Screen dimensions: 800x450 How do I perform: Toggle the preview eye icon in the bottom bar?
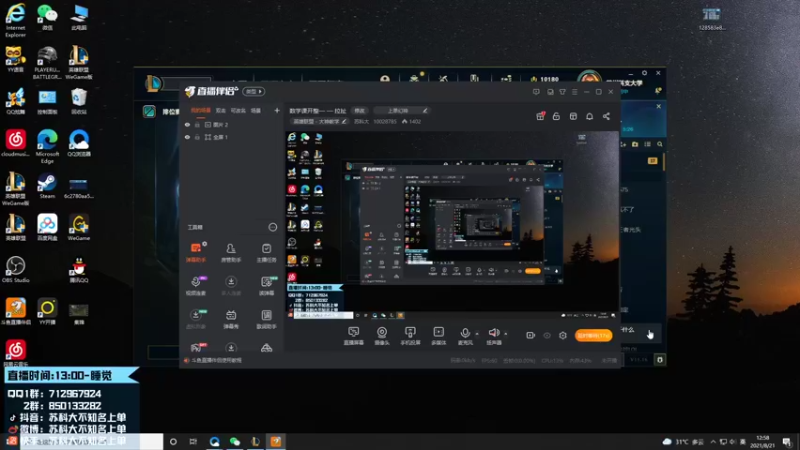[547, 335]
